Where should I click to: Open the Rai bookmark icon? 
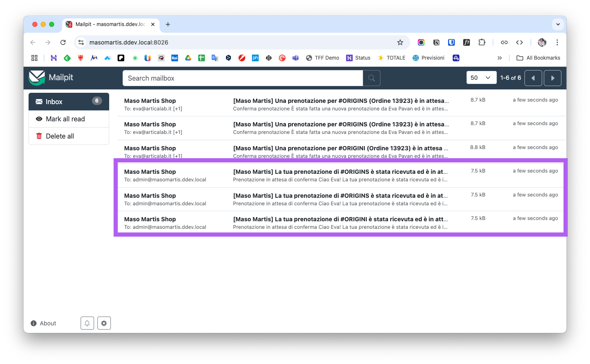tap(175, 58)
